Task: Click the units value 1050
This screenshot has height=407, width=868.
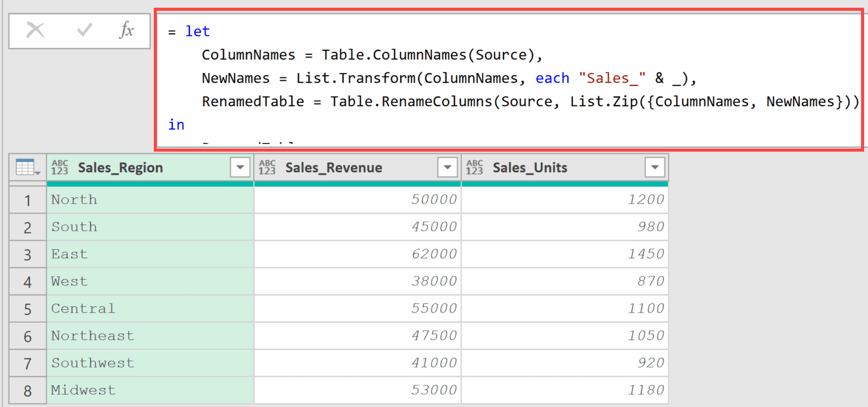Action: [x=565, y=336]
